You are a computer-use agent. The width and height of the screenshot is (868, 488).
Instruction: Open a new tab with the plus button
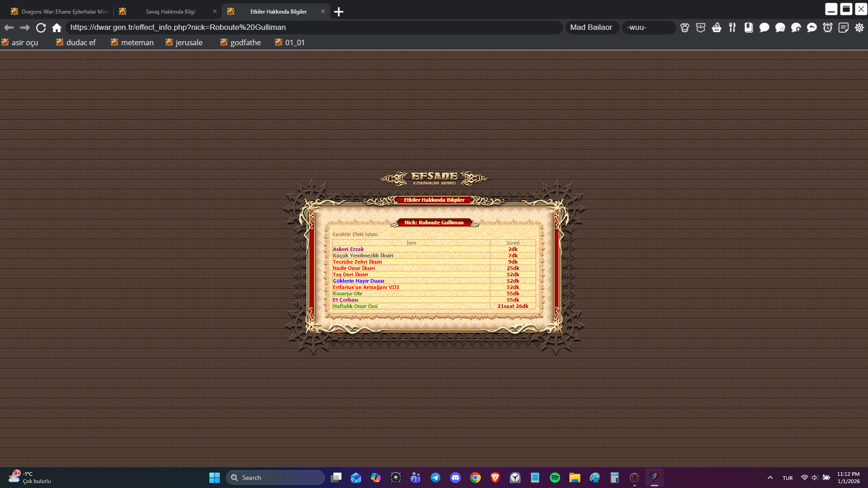coord(339,12)
